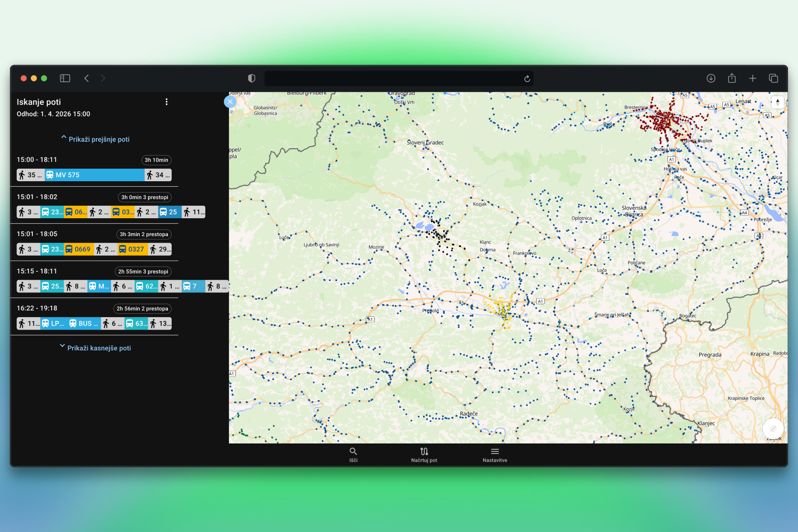Click the reload page button

click(527, 78)
